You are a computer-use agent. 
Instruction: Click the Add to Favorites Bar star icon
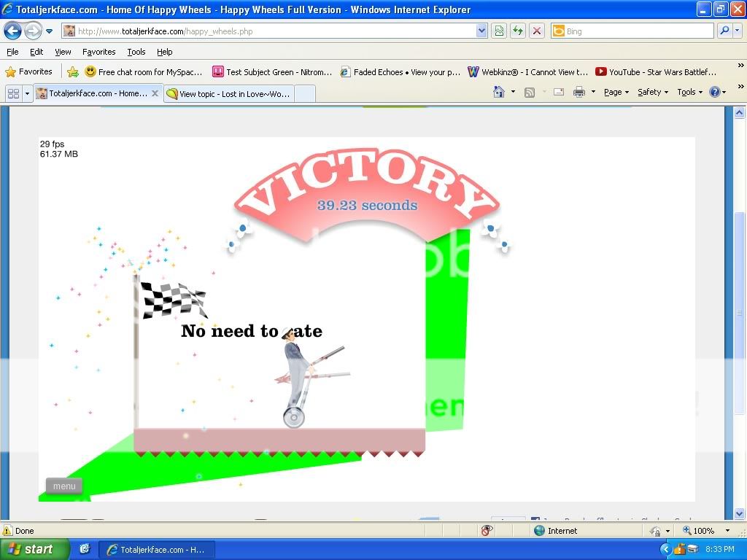point(73,71)
